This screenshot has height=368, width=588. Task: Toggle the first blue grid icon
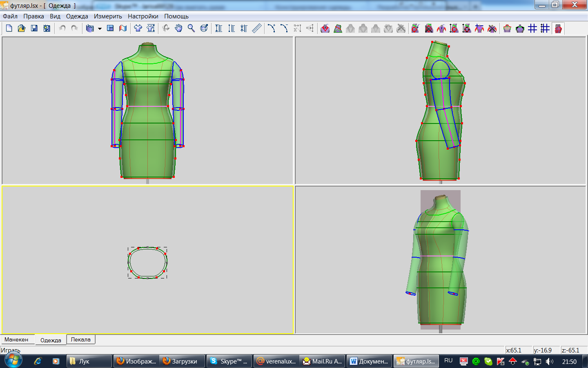pyautogui.click(x=532, y=28)
